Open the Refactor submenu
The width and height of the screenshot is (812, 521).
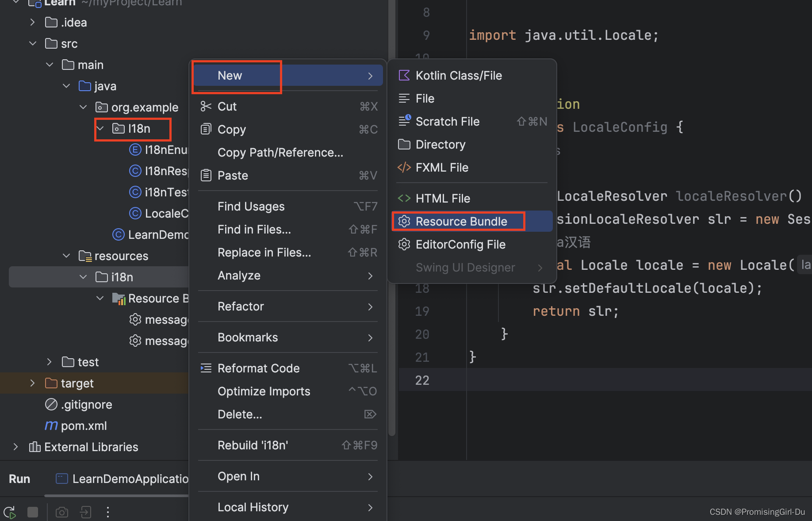[x=288, y=306]
